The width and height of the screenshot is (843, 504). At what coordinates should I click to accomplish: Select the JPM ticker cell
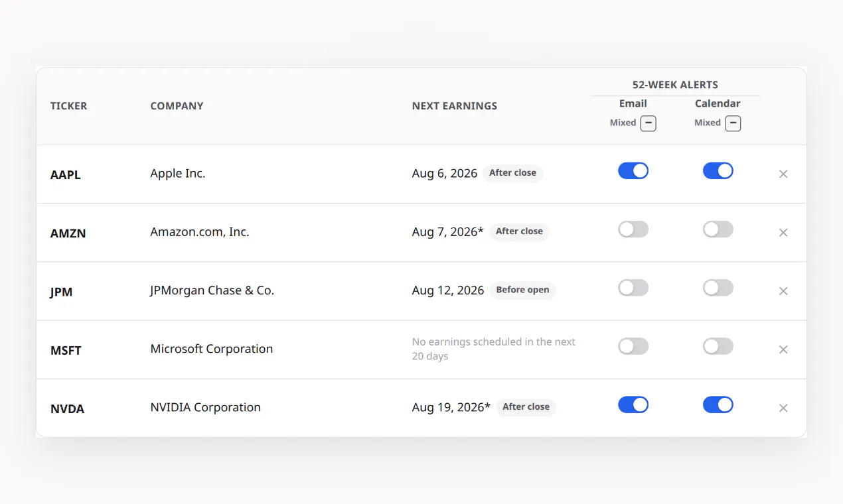[x=61, y=292]
